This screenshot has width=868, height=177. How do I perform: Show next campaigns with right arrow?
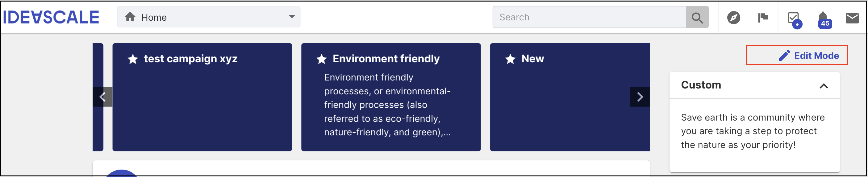(x=640, y=97)
